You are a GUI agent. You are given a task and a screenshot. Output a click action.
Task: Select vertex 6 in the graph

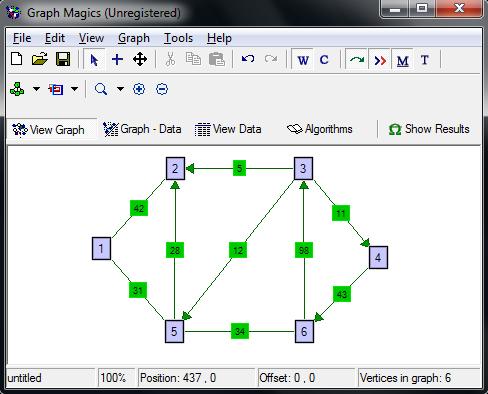coord(304,331)
